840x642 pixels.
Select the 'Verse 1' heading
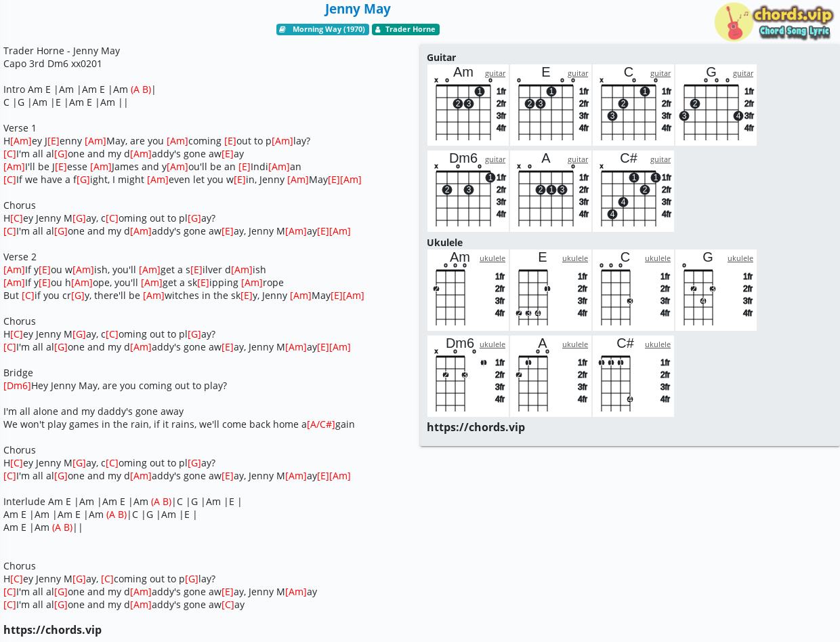coord(20,128)
